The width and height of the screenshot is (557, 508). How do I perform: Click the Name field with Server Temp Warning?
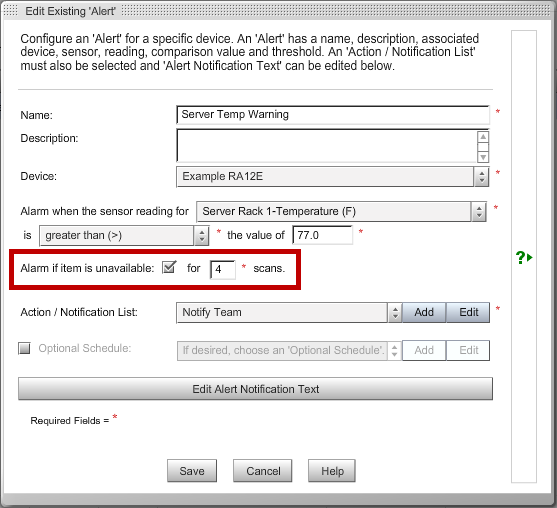(x=333, y=115)
